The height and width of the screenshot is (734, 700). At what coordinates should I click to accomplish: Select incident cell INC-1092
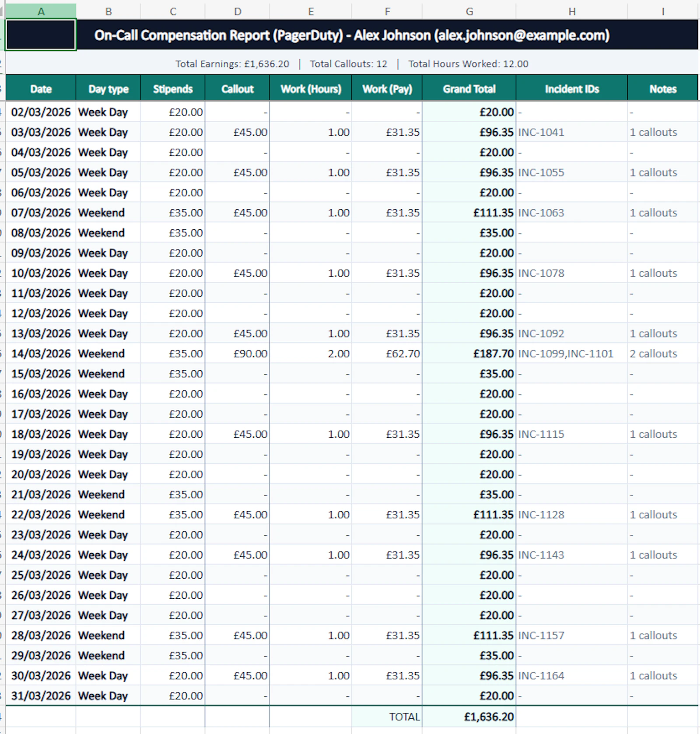(572, 334)
